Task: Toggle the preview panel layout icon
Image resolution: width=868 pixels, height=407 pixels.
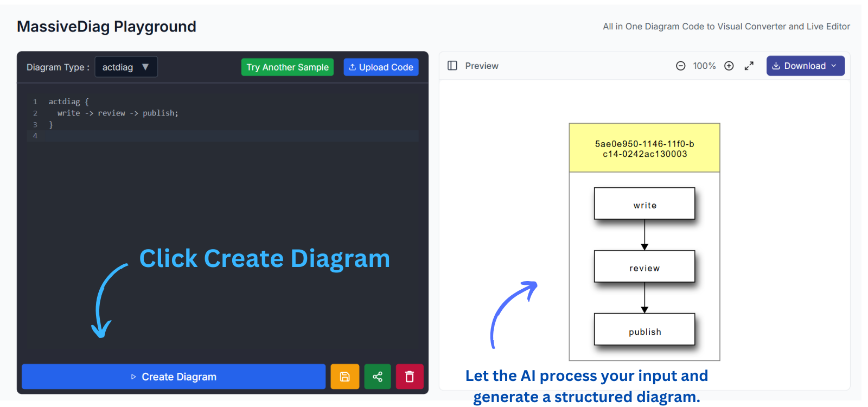Action: click(452, 66)
